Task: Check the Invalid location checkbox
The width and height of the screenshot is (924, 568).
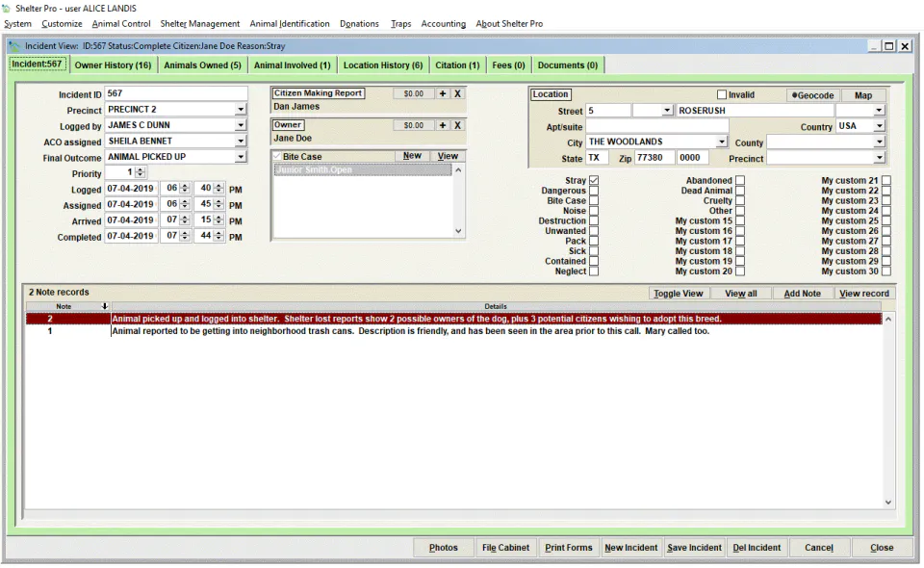Action: click(x=721, y=95)
